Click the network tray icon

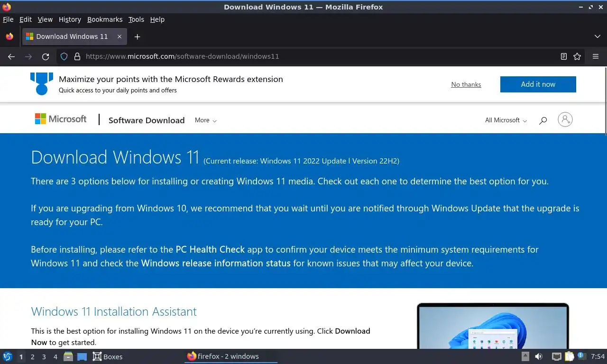click(x=557, y=356)
